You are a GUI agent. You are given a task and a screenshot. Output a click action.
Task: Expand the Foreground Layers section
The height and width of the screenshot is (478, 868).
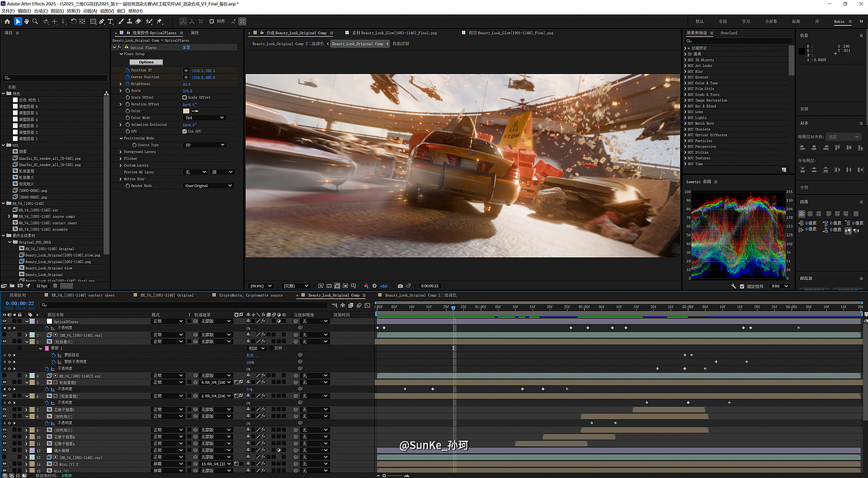[x=121, y=152]
